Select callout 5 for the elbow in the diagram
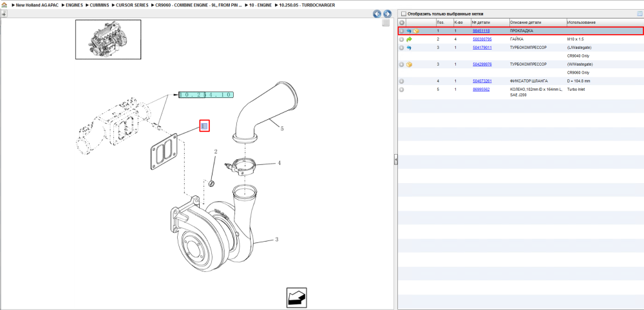This screenshot has height=310, width=644. (x=282, y=129)
